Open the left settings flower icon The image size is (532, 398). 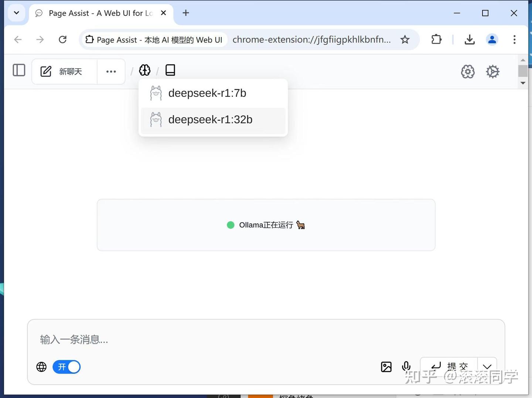point(467,72)
